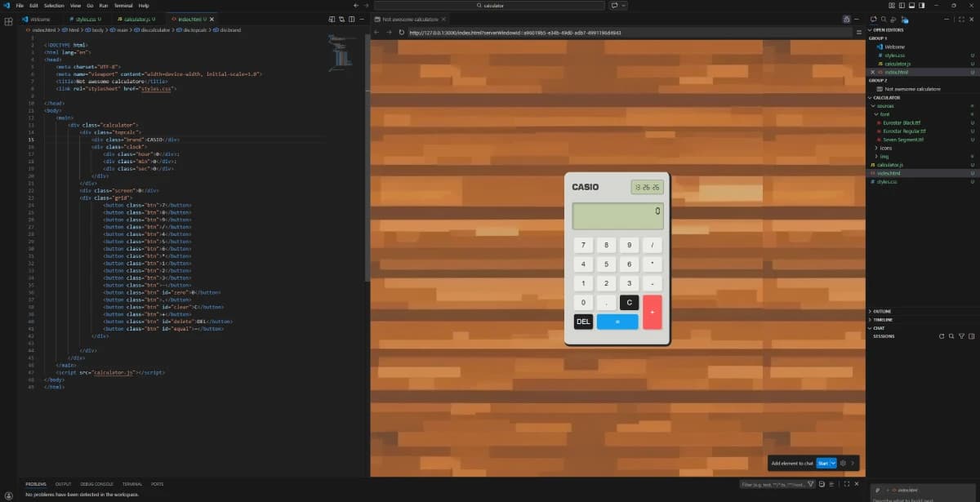Select Not awesome calculator under Group 2

912,88
